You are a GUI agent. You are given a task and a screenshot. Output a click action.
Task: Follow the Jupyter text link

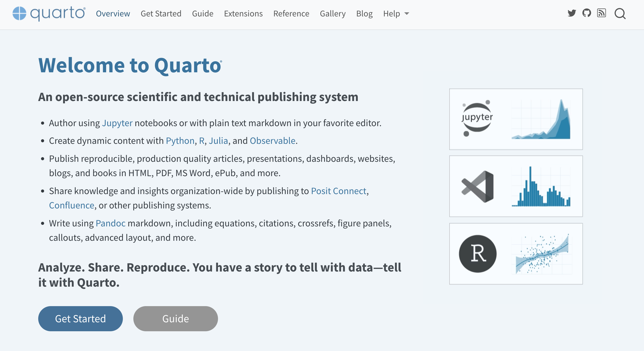pyautogui.click(x=117, y=123)
